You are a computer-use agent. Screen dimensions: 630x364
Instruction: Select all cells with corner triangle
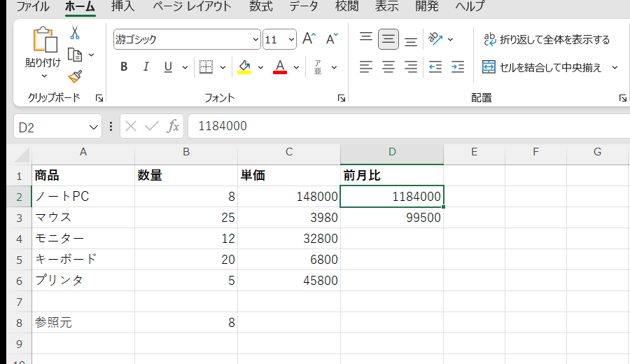(22, 155)
